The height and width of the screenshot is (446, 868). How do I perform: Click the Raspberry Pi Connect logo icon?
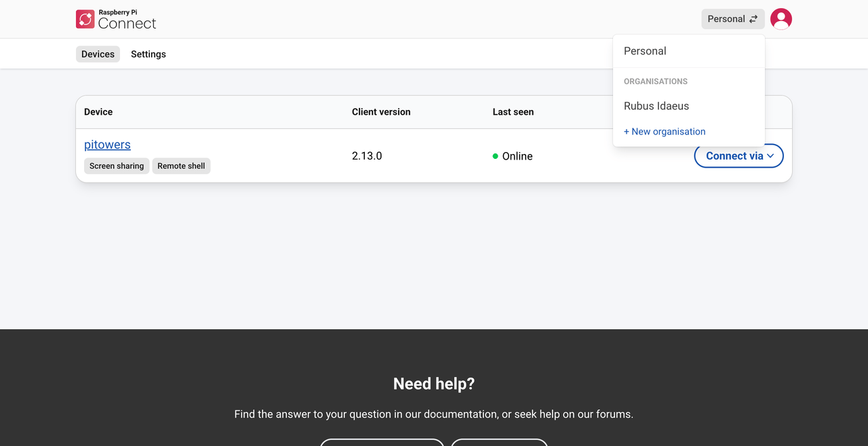point(85,19)
